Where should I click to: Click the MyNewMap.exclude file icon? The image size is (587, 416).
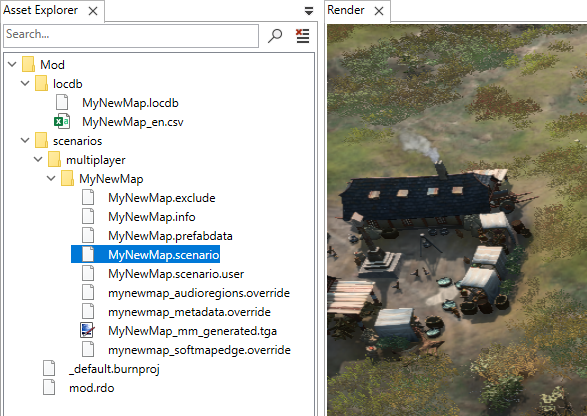coord(88,198)
